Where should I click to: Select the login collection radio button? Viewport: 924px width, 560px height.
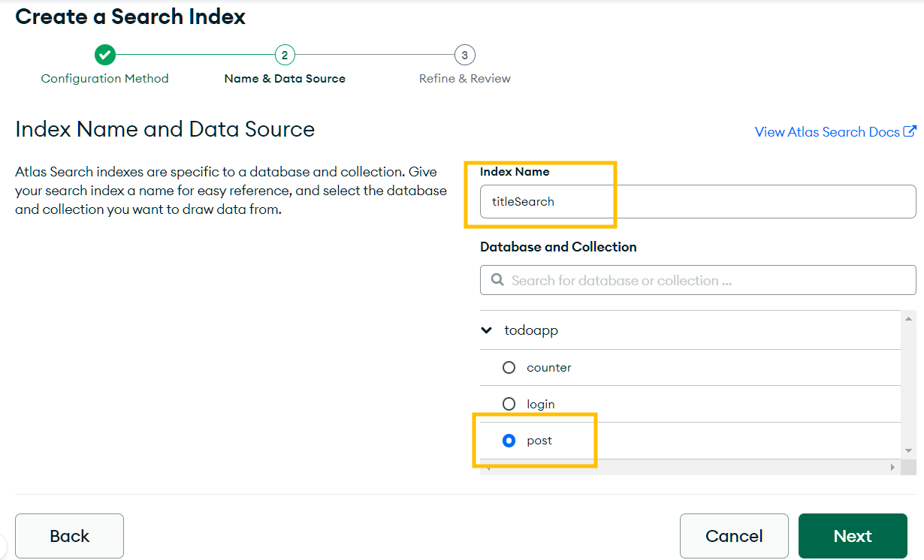[x=509, y=405]
